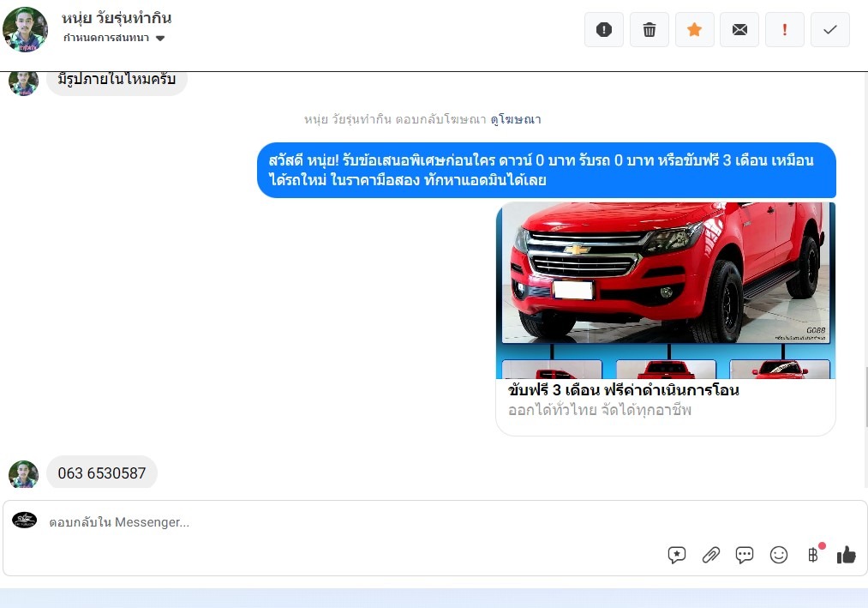Send a thumbs-up like
Image resolution: width=868 pixels, height=608 pixels.
click(846, 555)
